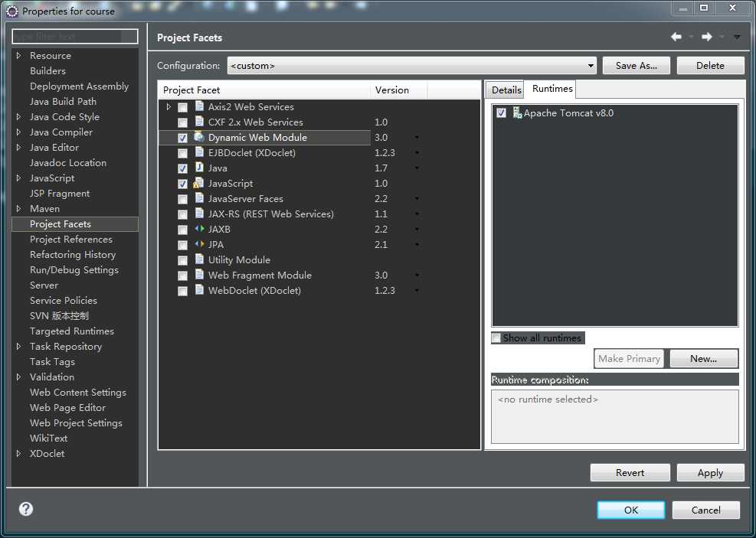Click the JAX-RS facet document icon
This screenshot has width=756, height=538.
199,214
